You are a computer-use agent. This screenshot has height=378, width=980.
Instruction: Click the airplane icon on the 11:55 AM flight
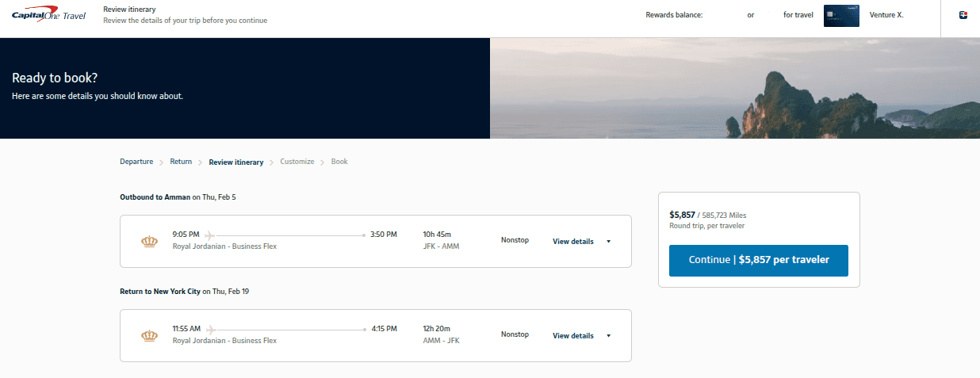(x=210, y=329)
